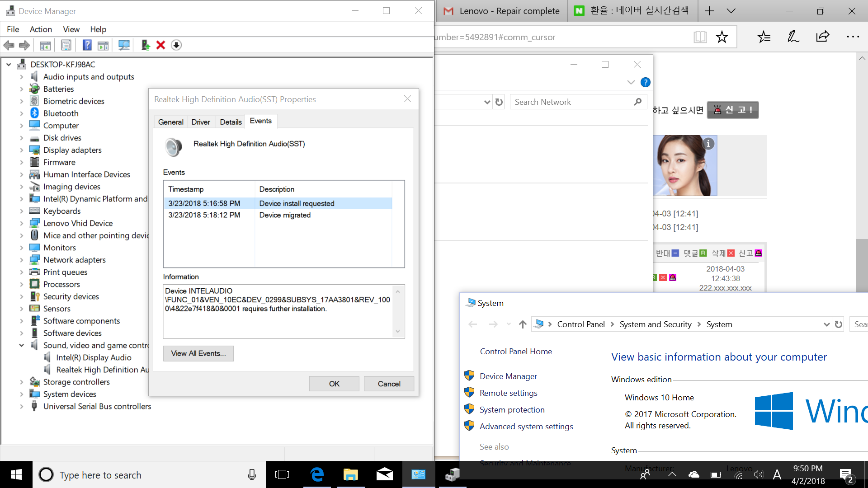Open the Action menu
This screenshot has width=868, height=488.
coord(41,29)
